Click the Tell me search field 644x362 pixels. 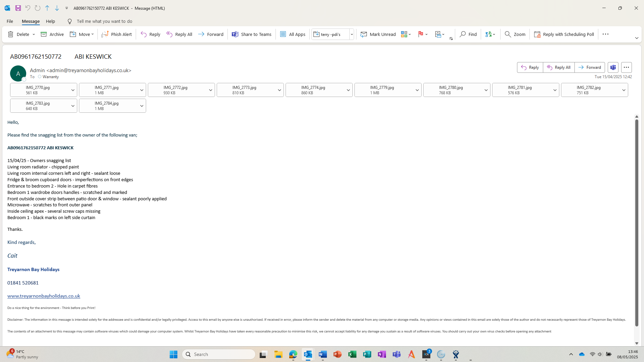click(104, 21)
